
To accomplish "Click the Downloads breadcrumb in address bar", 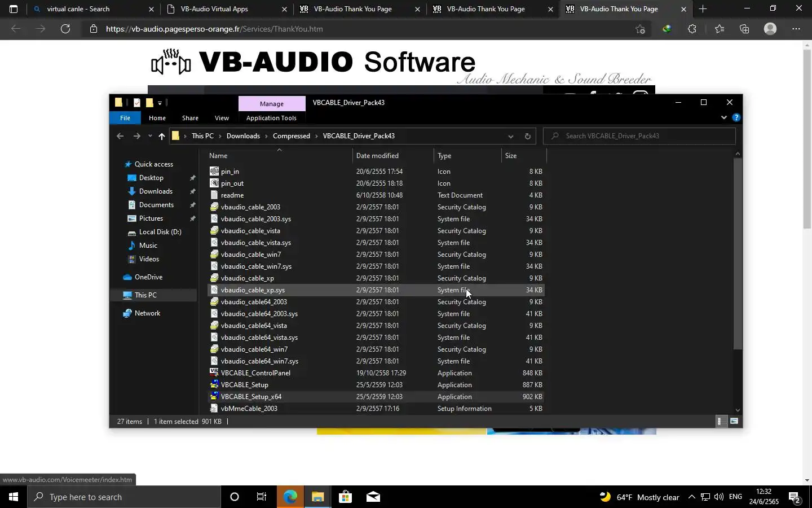I will 243,136.
